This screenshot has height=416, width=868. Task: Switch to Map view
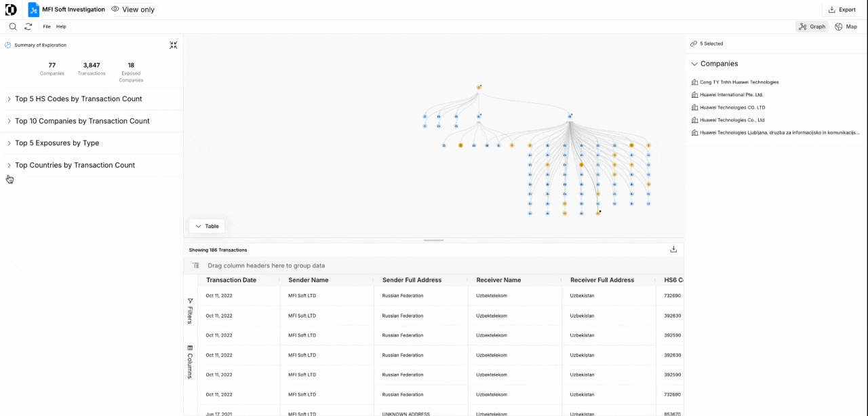click(x=846, y=26)
